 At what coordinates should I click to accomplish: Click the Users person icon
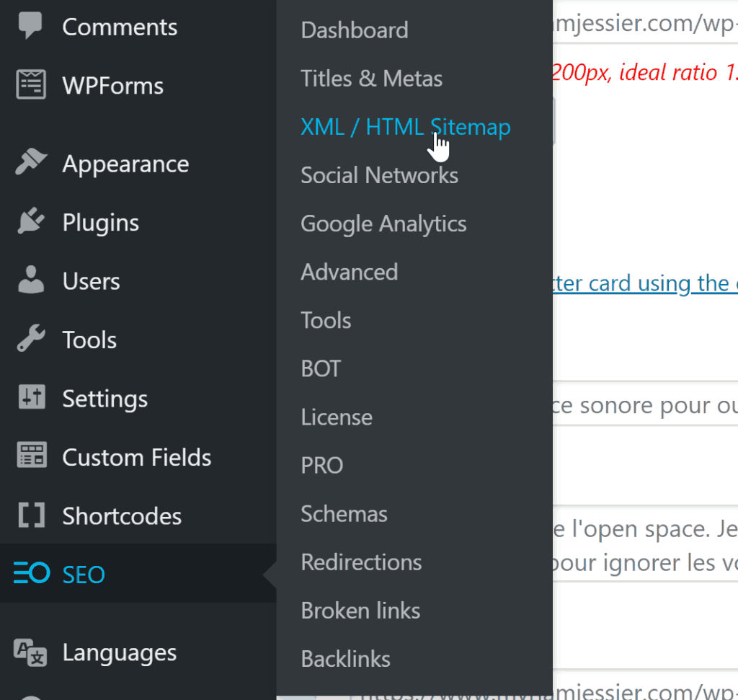(x=31, y=280)
